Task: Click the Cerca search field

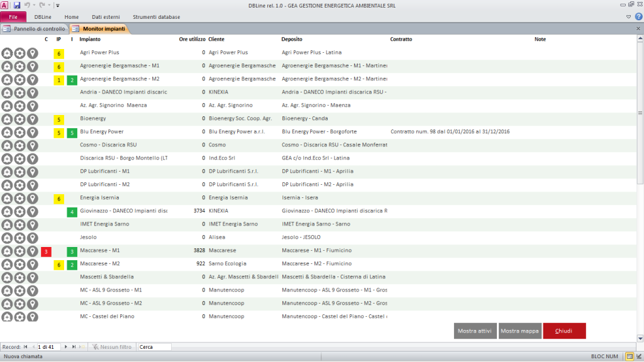Action: pyautogui.click(x=155, y=347)
